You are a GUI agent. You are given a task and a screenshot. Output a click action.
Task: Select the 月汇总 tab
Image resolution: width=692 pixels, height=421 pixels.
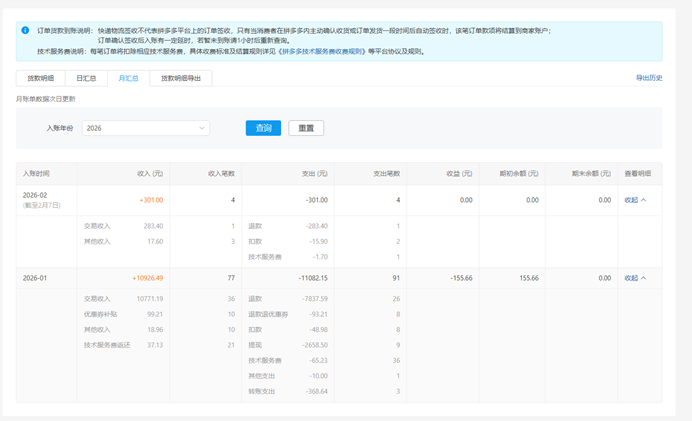pos(128,78)
